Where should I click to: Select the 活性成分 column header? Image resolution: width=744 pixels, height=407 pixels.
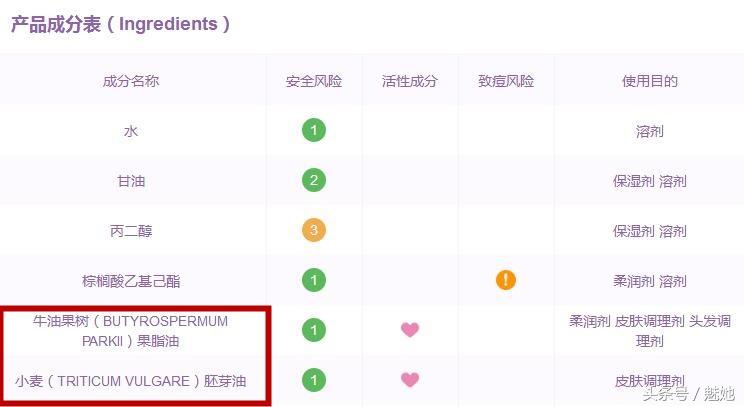point(409,81)
